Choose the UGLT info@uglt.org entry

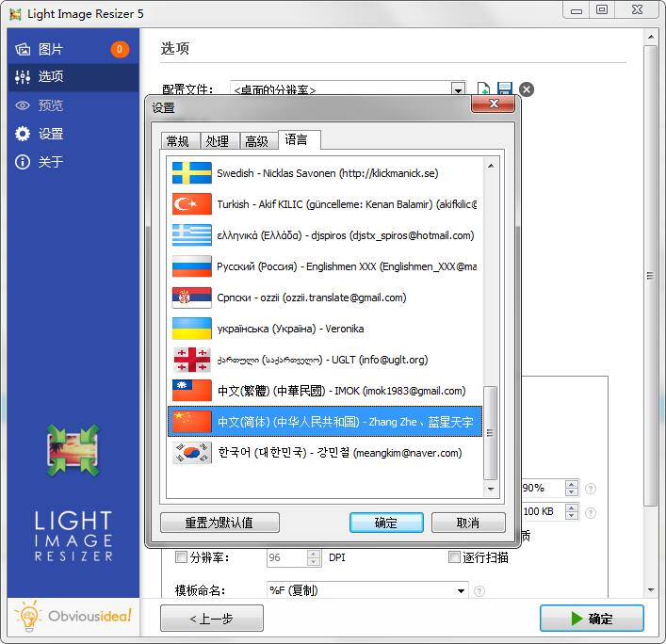coord(325,360)
